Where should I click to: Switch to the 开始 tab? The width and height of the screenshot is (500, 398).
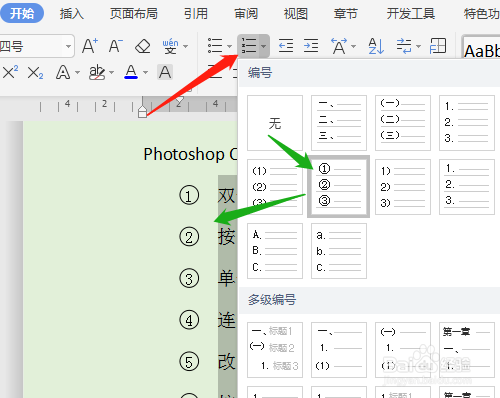[x=22, y=13]
